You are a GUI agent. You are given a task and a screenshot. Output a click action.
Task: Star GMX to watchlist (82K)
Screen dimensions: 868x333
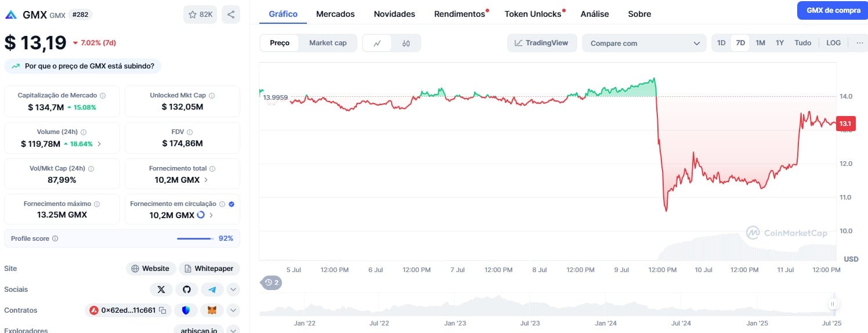pos(200,15)
